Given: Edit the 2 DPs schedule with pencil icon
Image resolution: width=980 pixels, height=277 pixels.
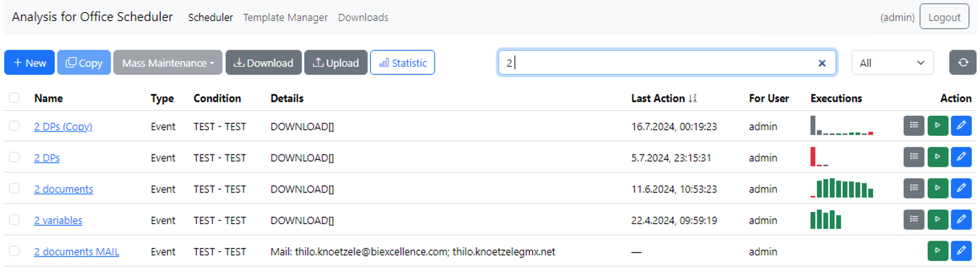Looking at the screenshot, I should click(x=961, y=157).
